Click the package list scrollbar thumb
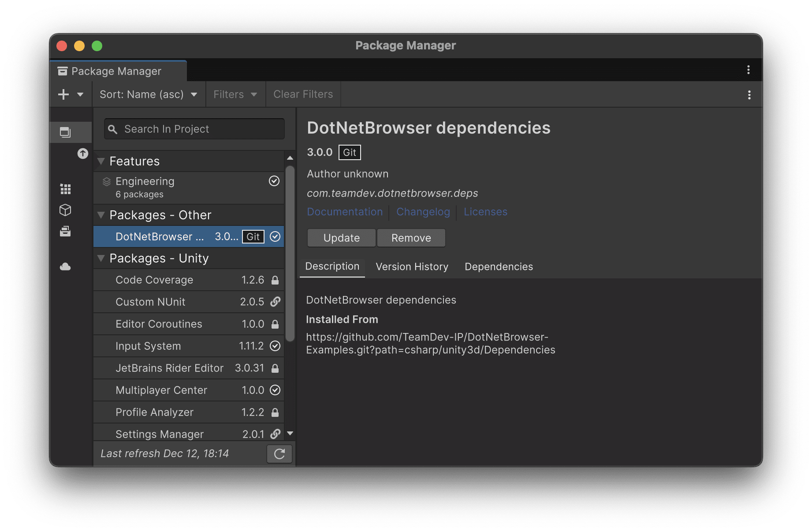Screen dimensions: 812x532 coord(290,254)
